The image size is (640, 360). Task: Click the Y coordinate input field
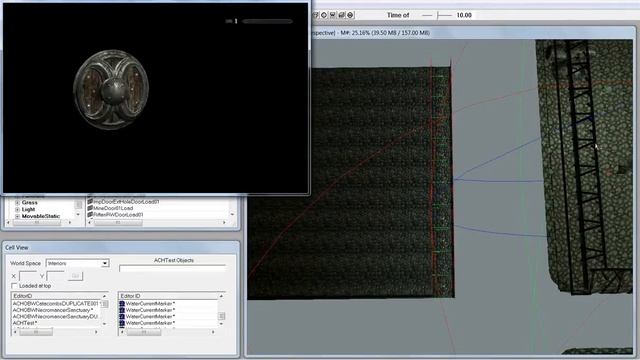point(56,276)
